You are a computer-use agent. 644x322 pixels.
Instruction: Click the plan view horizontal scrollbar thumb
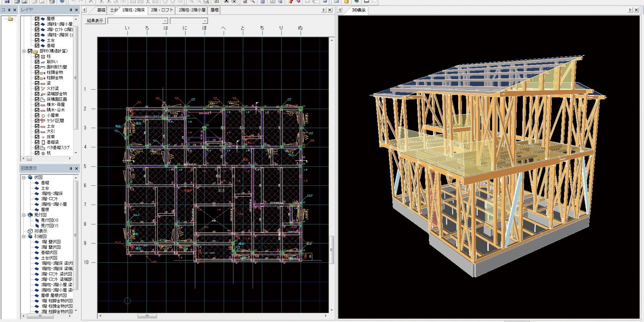click(x=147, y=316)
